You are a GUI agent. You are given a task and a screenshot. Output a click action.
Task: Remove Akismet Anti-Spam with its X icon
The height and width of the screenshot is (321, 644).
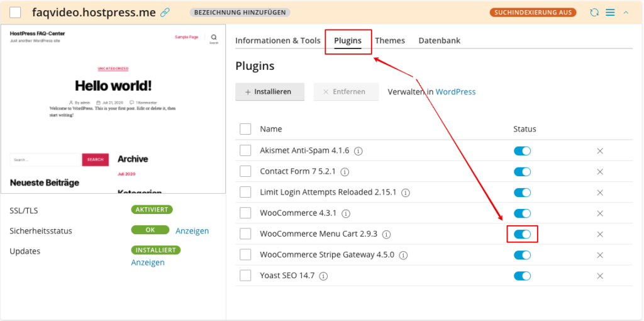click(599, 151)
